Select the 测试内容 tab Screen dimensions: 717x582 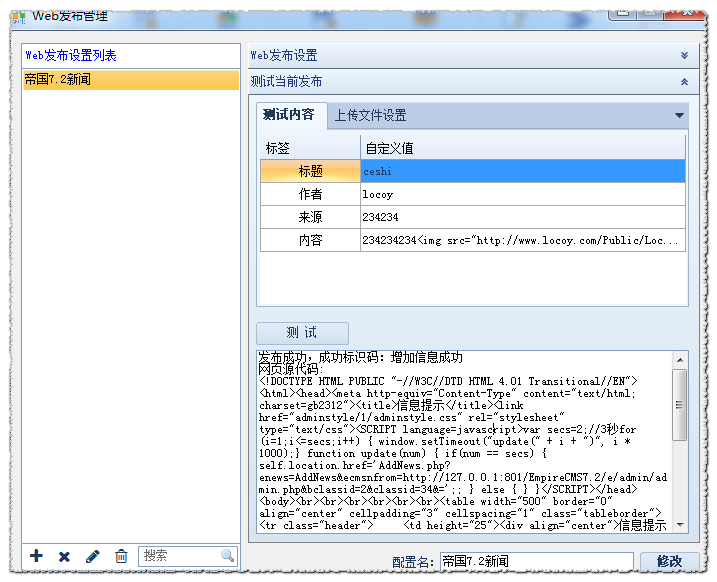coord(288,115)
